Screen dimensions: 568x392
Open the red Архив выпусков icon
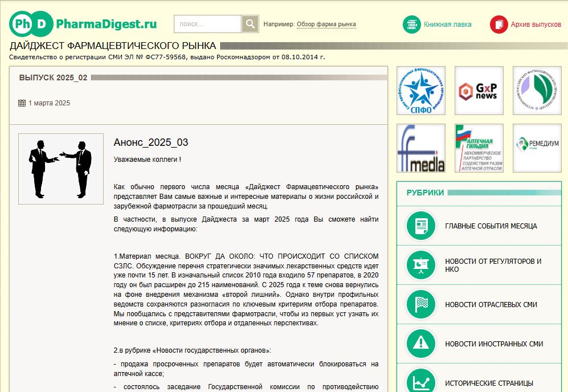(x=498, y=24)
